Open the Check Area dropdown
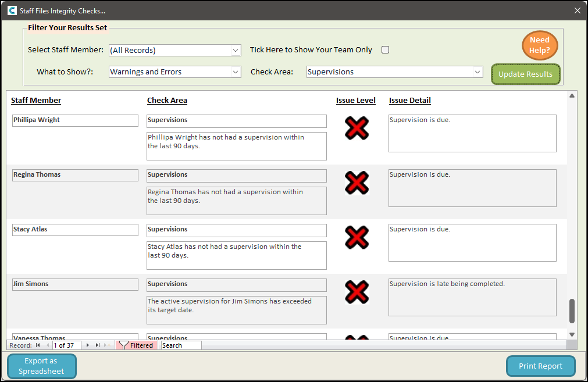The image size is (588, 382). [x=477, y=72]
